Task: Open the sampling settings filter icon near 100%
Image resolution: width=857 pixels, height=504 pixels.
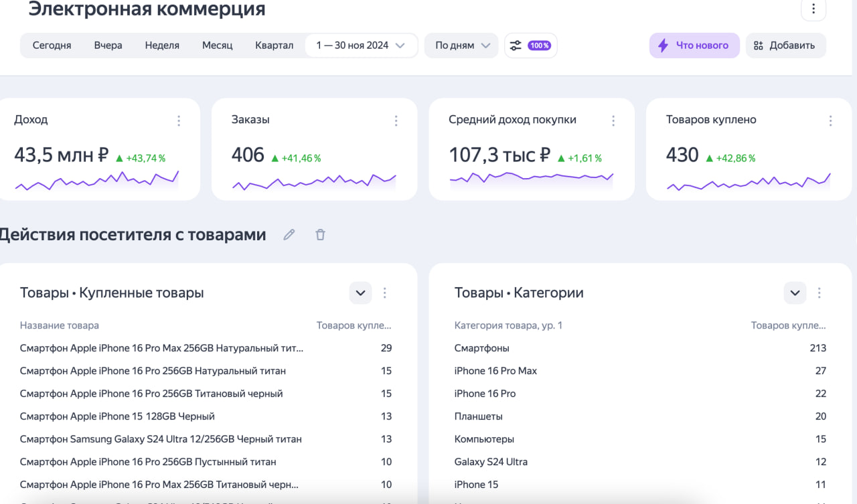Action: [x=516, y=45]
